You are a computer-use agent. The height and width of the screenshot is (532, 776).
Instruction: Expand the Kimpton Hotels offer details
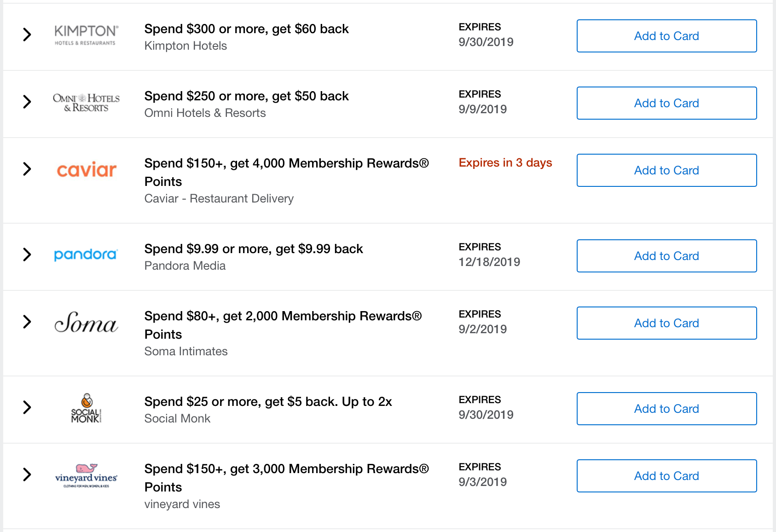point(27,35)
